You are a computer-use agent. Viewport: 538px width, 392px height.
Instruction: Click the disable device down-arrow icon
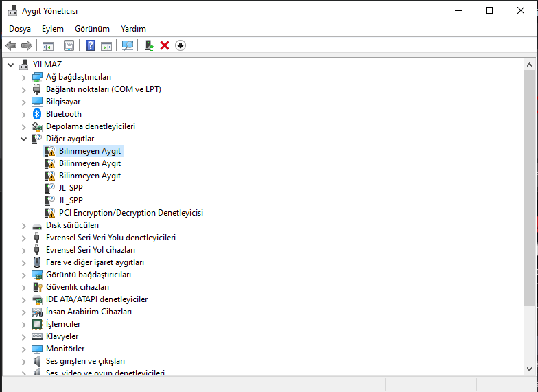[x=180, y=45]
